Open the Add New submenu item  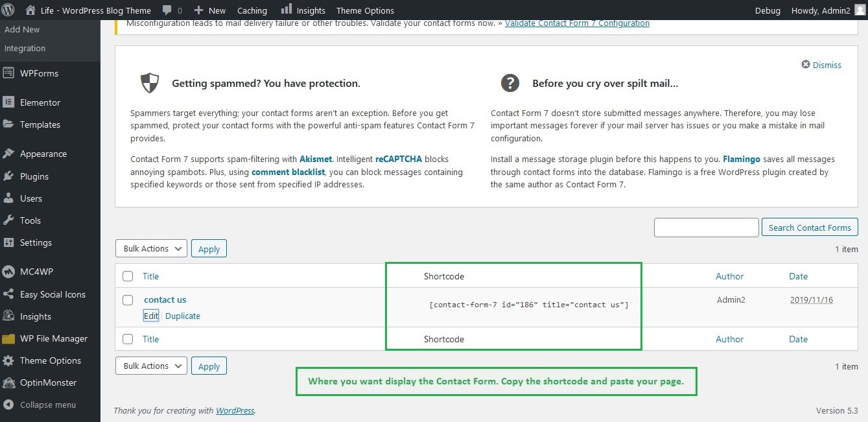click(22, 29)
